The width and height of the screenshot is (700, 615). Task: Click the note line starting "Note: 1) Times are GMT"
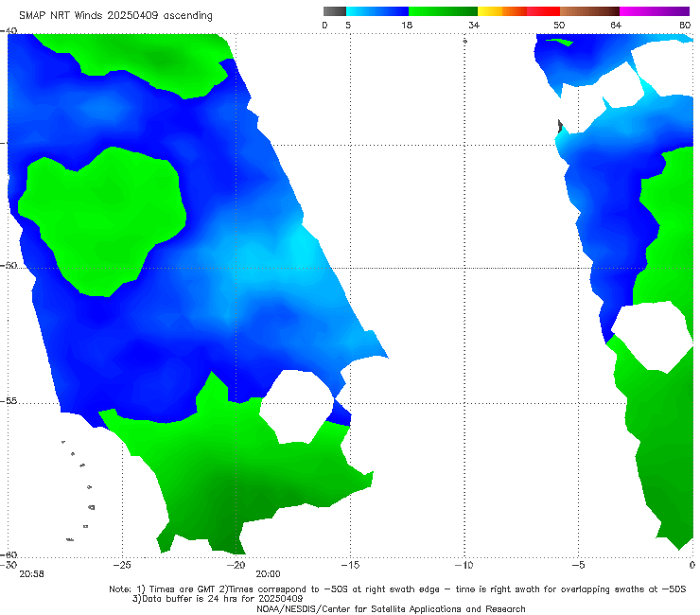click(397, 589)
